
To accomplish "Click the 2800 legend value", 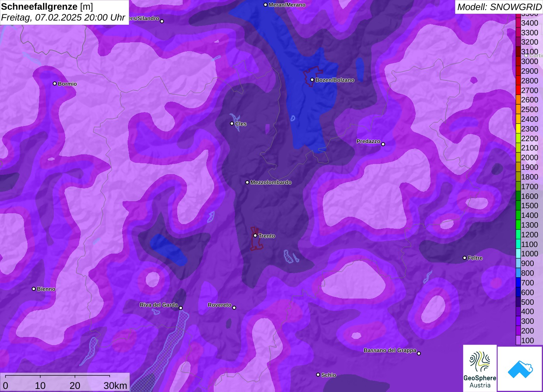I will (529, 81).
